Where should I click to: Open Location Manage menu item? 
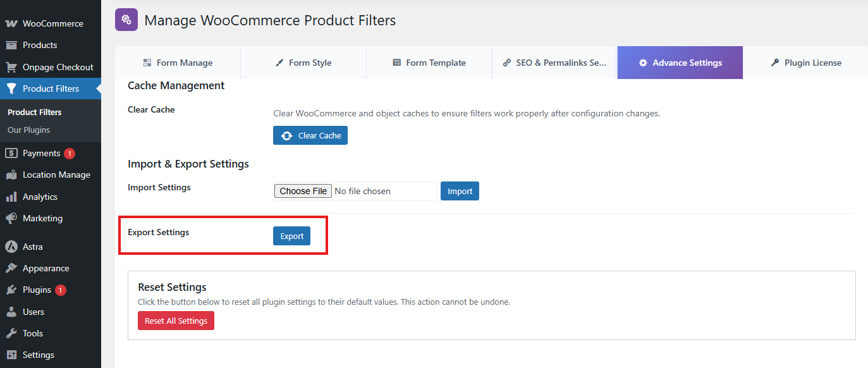51,175
